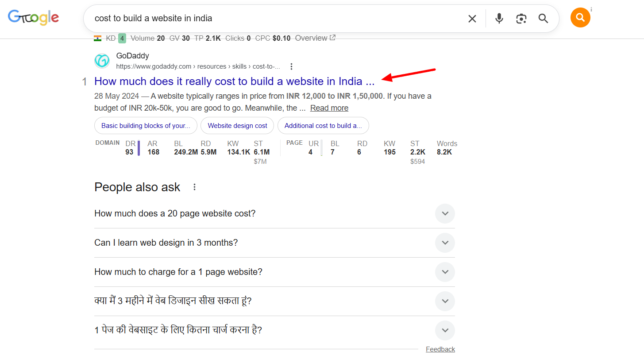Expand the first Hindi question's chevron

[445, 301]
